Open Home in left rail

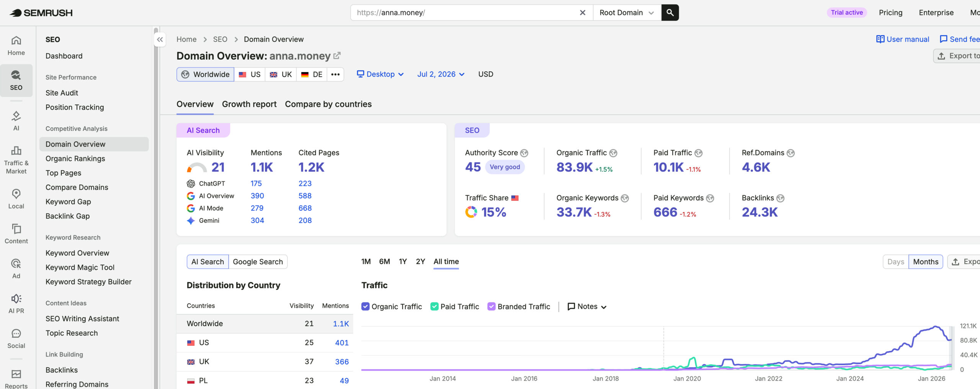(x=16, y=46)
